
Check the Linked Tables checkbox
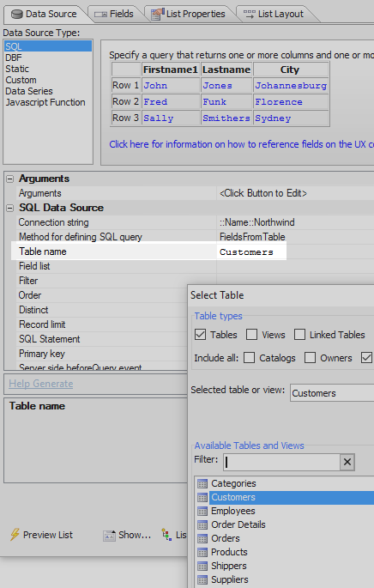pyautogui.click(x=299, y=335)
